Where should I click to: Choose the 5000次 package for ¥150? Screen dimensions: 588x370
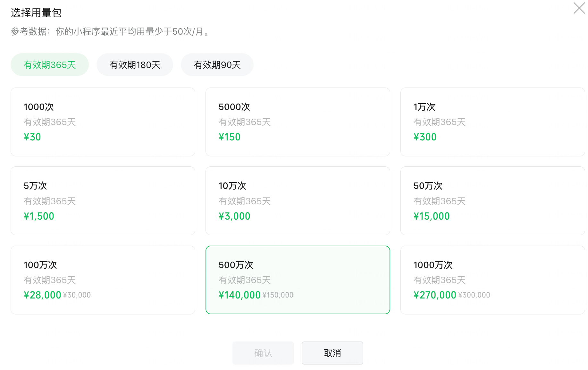tap(298, 122)
